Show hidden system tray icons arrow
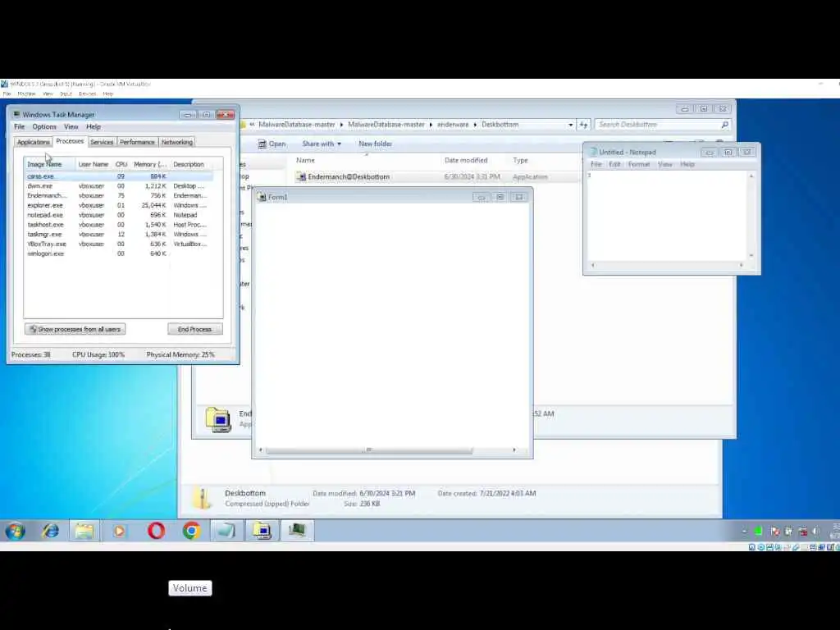Image resolution: width=840 pixels, height=630 pixels. tap(744, 532)
